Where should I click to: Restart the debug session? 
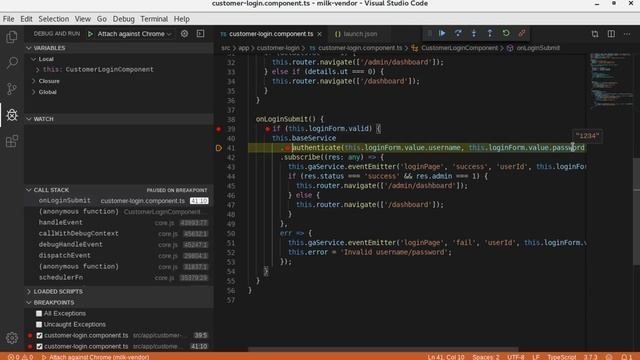(x=506, y=33)
